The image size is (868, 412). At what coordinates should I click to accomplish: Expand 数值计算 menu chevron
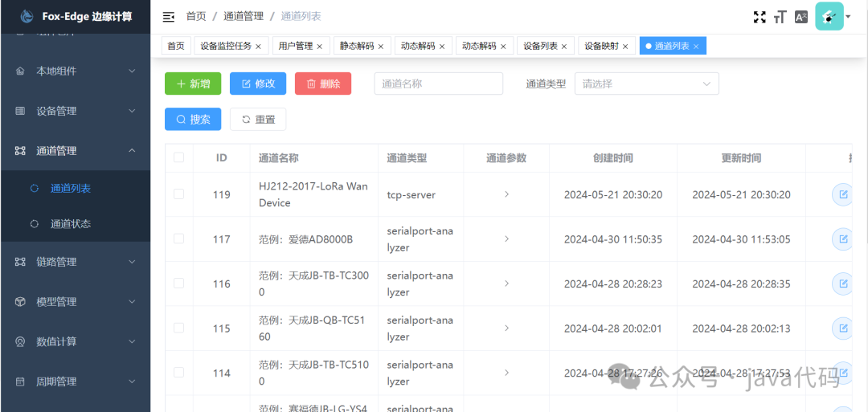[132, 342]
